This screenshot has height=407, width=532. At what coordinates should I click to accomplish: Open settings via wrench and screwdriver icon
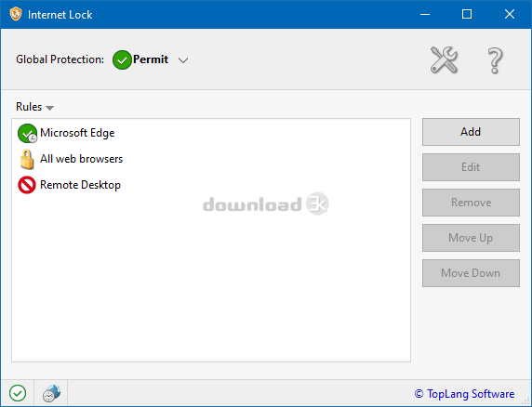tap(445, 60)
